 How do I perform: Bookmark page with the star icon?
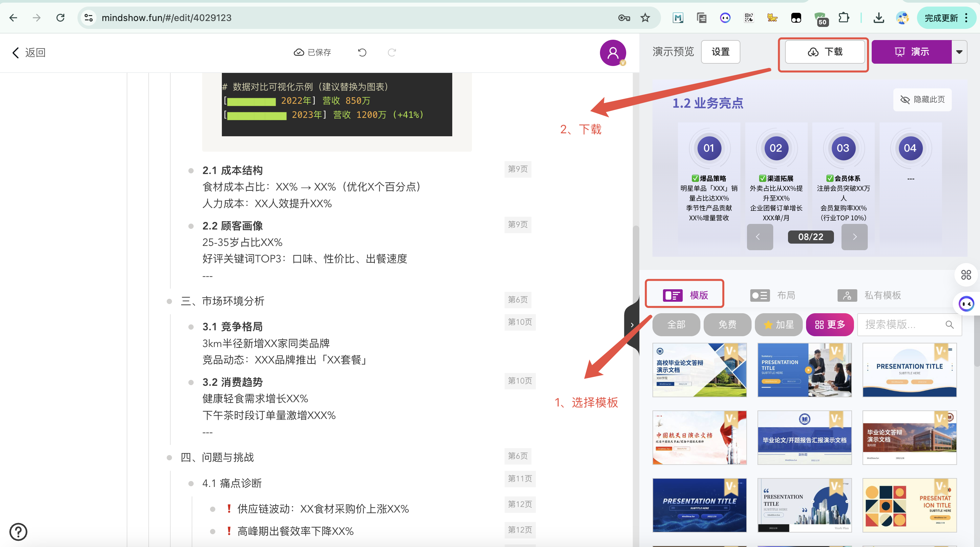(x=645, y=18)
